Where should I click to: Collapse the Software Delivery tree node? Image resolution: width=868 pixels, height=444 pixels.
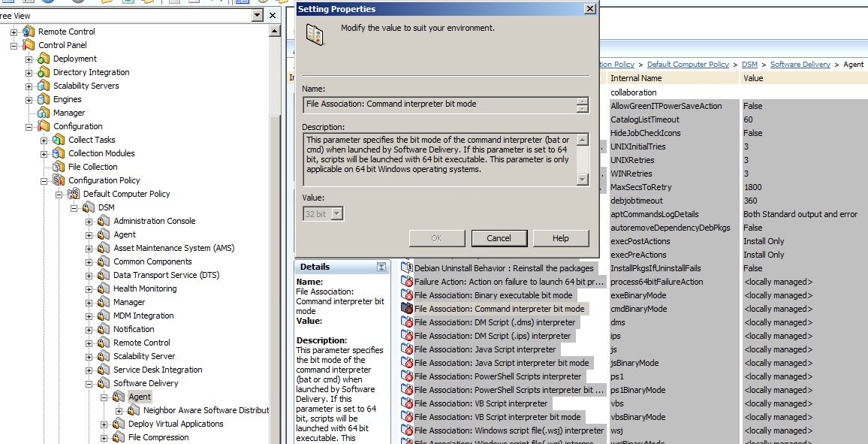coord(89,383)
